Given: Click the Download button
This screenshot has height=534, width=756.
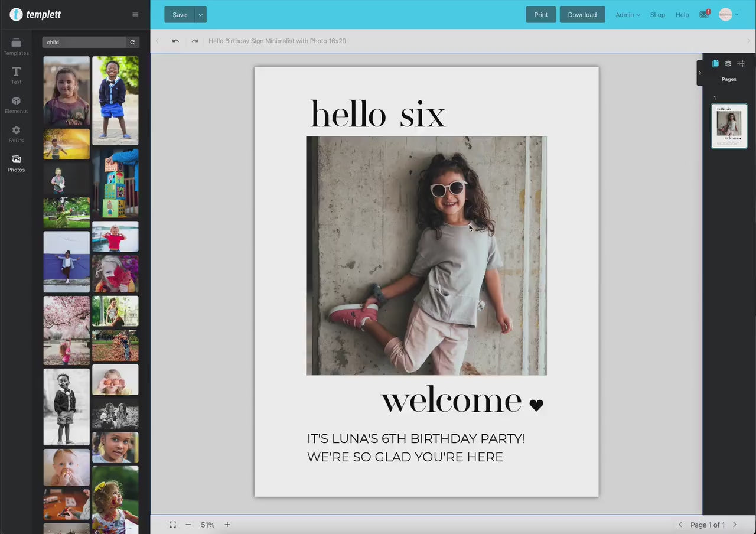Looking at the screenshot, I should coord(582,15).
